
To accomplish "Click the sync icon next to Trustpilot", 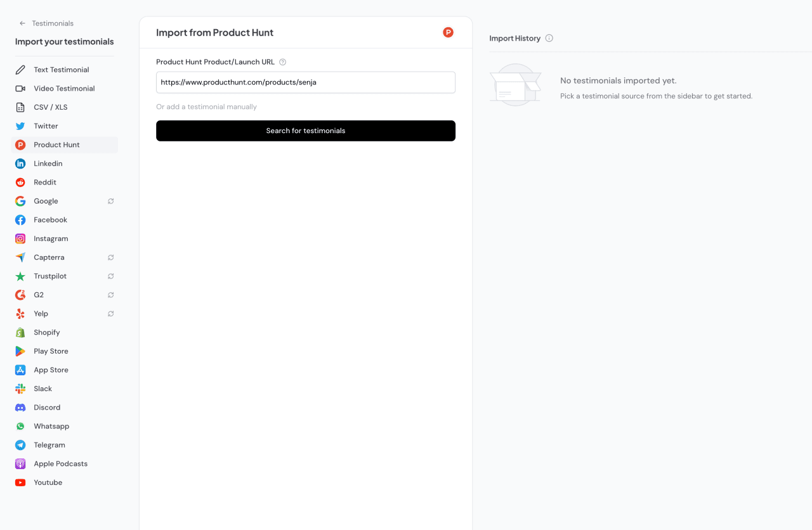I will tap(110, 276).
